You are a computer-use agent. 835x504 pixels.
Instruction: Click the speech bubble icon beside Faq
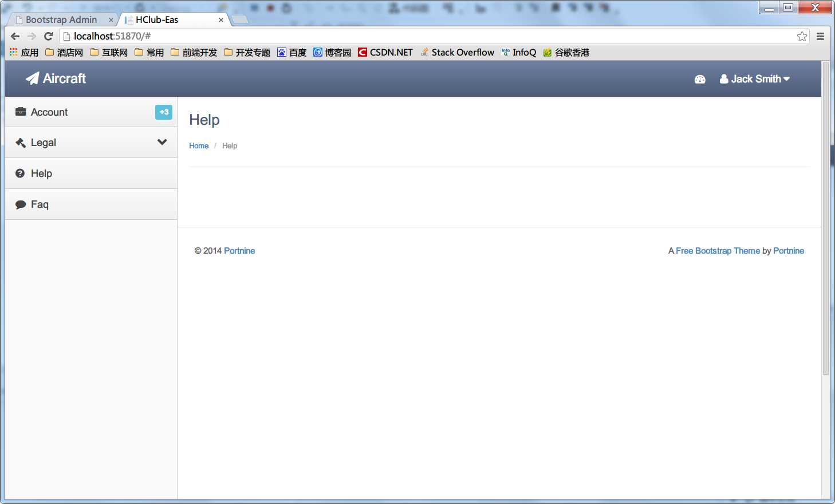tap(21, 204)
